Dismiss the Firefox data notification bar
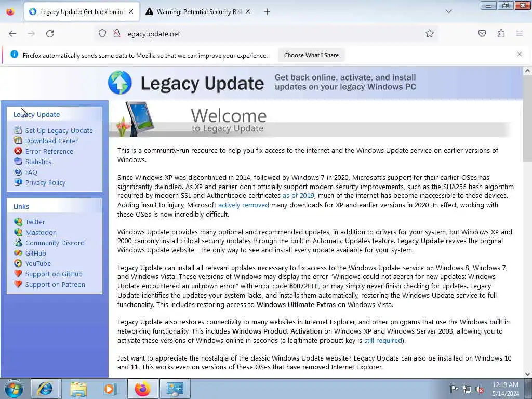This screenshot has height=399, width=532. tap(520, 54)
